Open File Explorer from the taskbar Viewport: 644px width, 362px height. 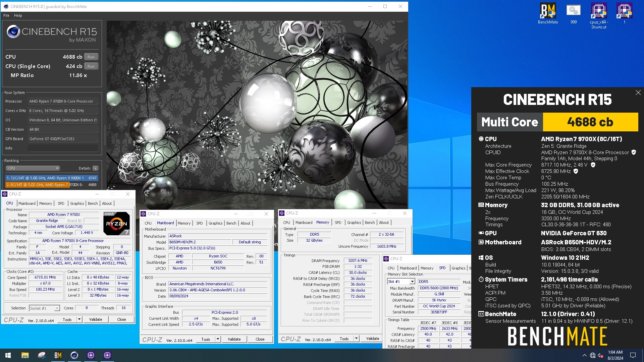tap(25, 355)
